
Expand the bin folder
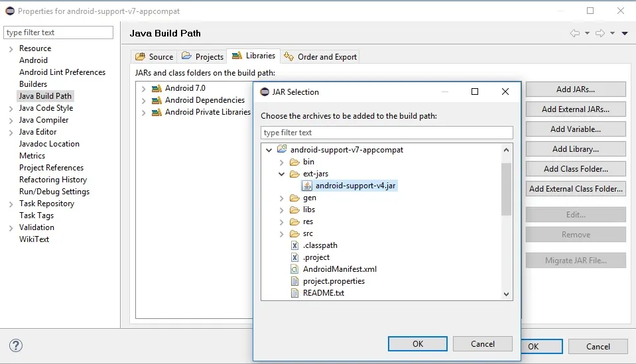pyautogui.click(x=281, y=162)
